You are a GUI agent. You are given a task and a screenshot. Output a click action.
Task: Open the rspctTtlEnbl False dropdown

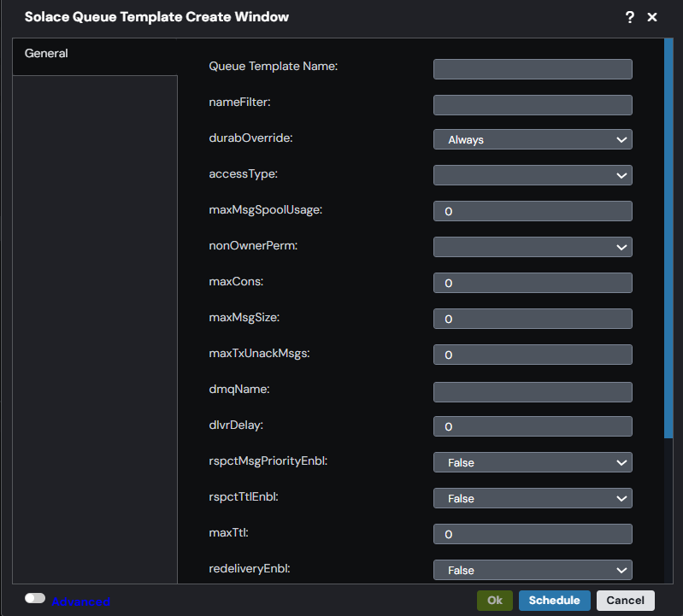click(x=533, y=498)
